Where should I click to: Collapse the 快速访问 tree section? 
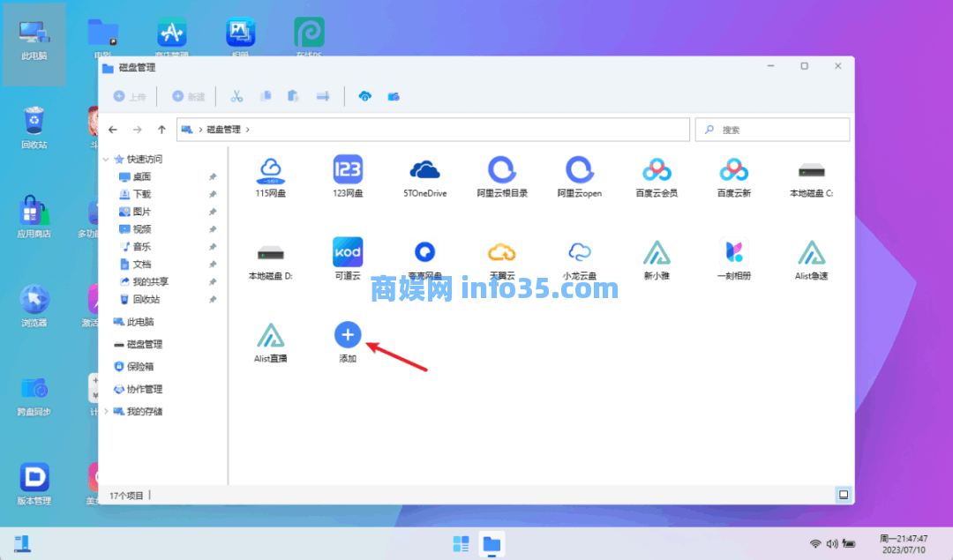pyautogui.click(x=107, y=159)
